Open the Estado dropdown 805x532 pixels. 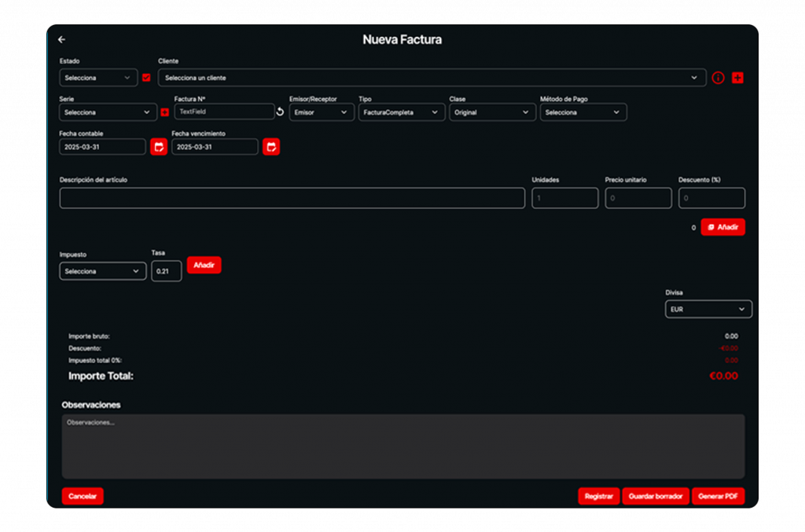click(x=98, y=78)
